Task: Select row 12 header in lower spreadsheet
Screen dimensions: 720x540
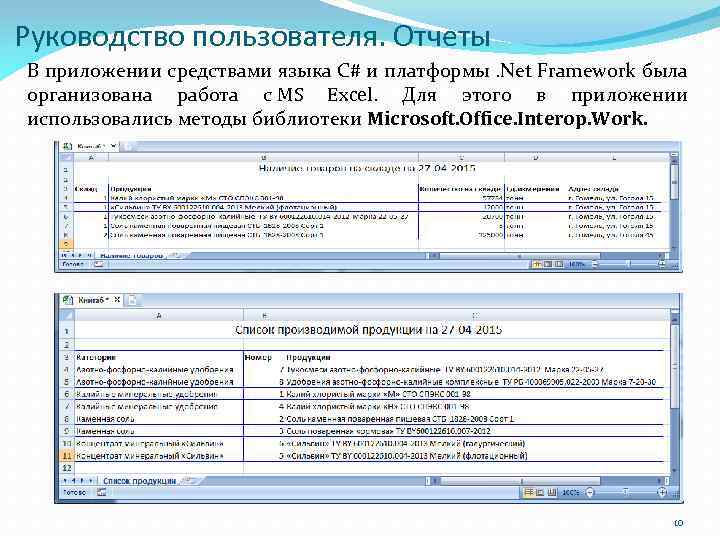Action: point(67,468)
